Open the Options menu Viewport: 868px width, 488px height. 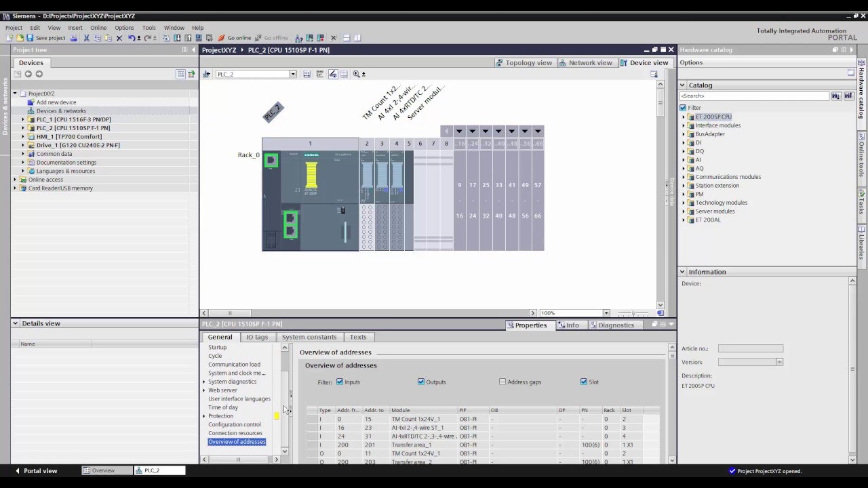tap(124, 28)
